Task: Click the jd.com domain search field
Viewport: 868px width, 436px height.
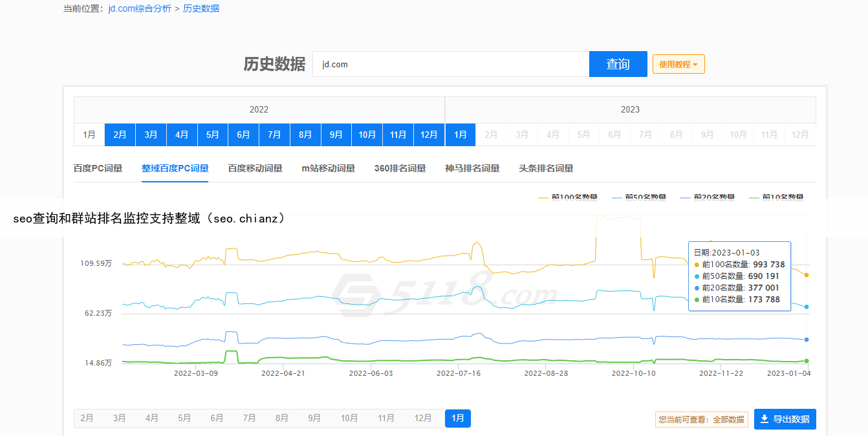Action: (450, 64)
